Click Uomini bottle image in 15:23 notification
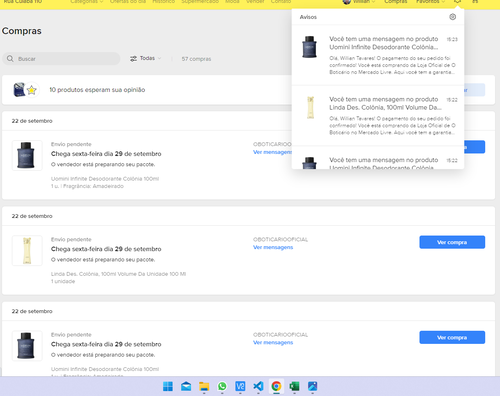Screen dimensions: 500x396 pos(309,47)
